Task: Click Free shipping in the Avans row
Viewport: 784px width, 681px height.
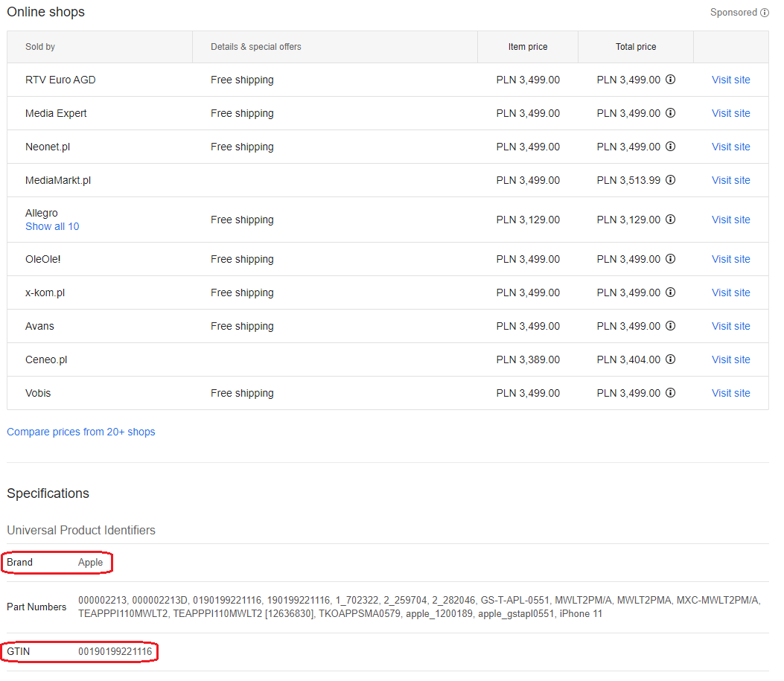Action: [x=242, y=326]
